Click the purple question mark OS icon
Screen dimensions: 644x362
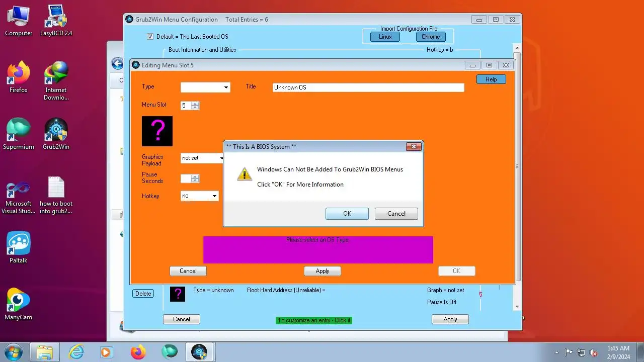(x=157, y=131)
